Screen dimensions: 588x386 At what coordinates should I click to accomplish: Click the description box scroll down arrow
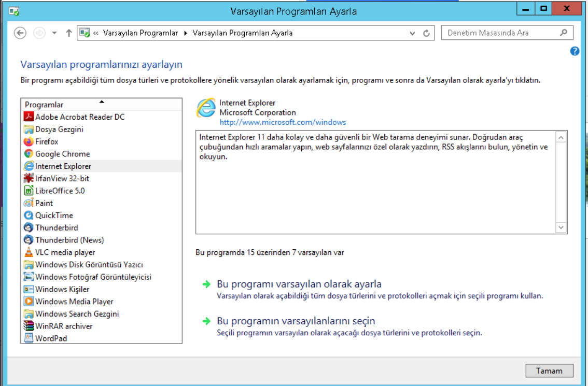561,227
